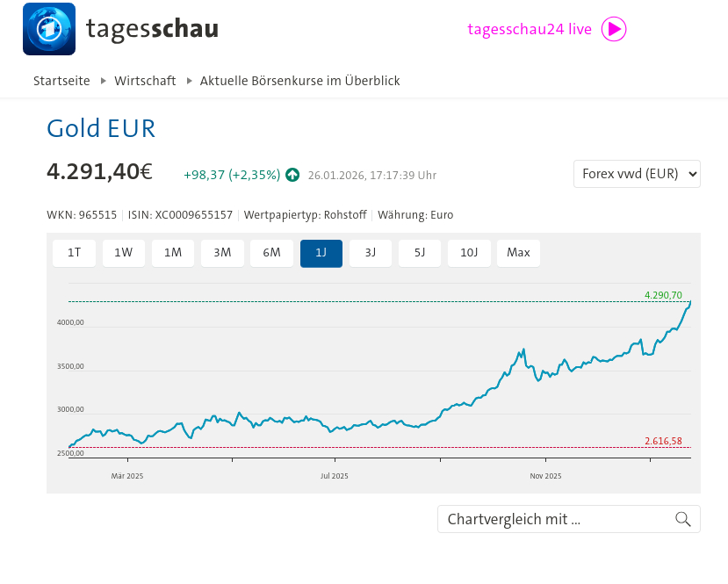This screenshot has width=728, height=584.
Task: Show the Max chart history
Action: 518,253
